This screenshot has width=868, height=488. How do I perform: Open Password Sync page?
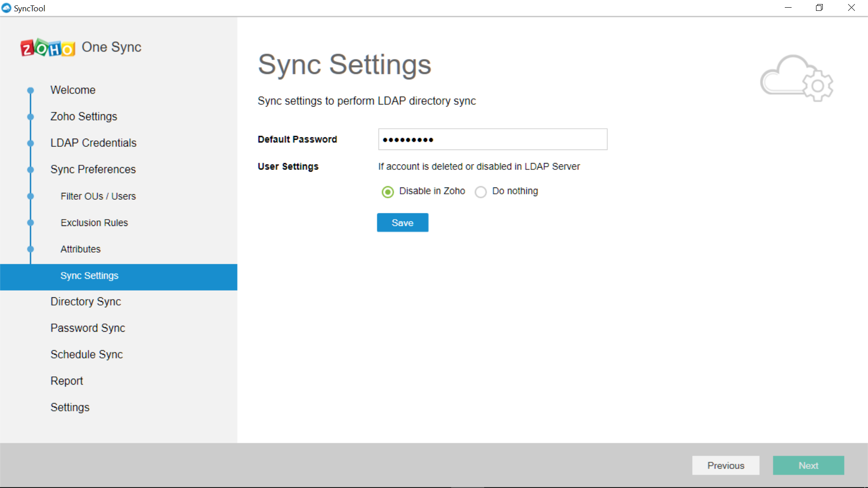(x=88, y=328)
